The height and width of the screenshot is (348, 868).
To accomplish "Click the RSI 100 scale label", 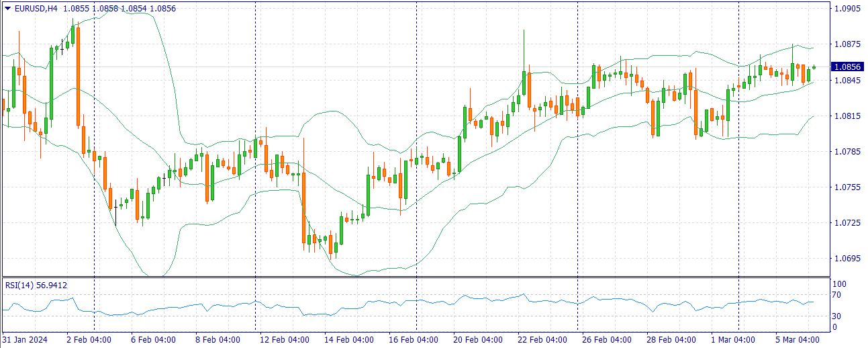I will pos(839,284).
